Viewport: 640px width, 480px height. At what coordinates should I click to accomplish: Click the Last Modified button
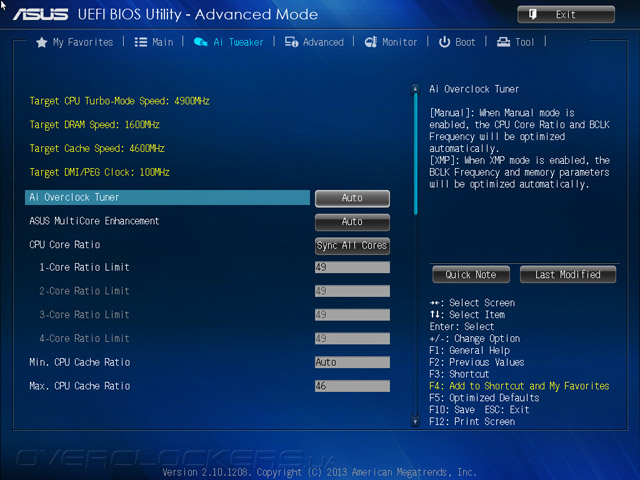point(568,274)
